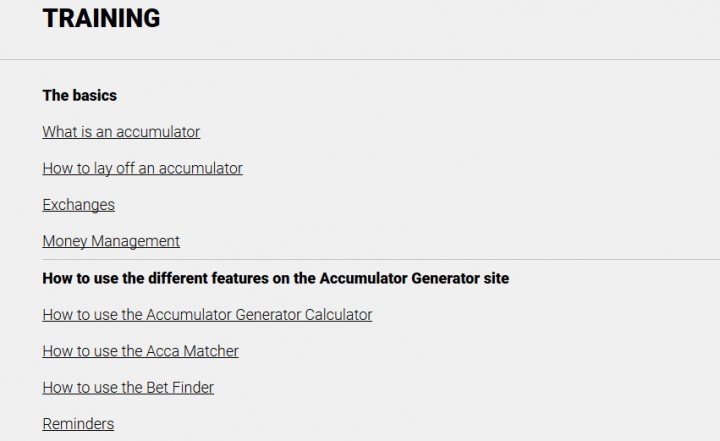Open "How to lay off an accumulator"
This screenshot has height=441, width=720.
(x=142, y=169)
